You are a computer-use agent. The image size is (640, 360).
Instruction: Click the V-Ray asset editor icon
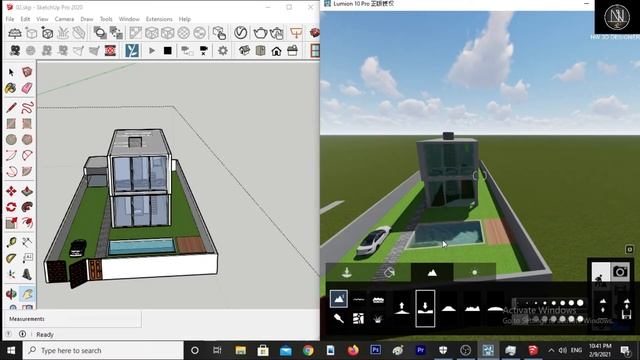pos(240,33)
